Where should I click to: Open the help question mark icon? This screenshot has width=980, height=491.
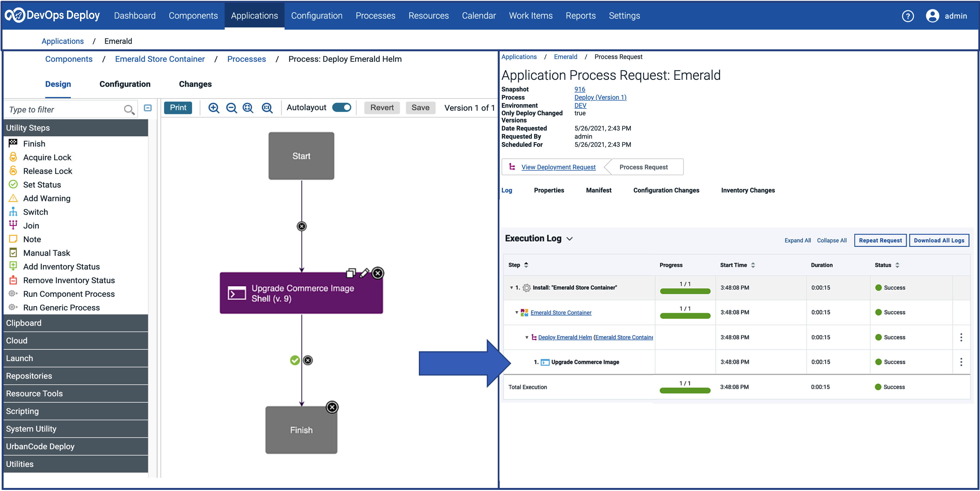pos(908,16)
